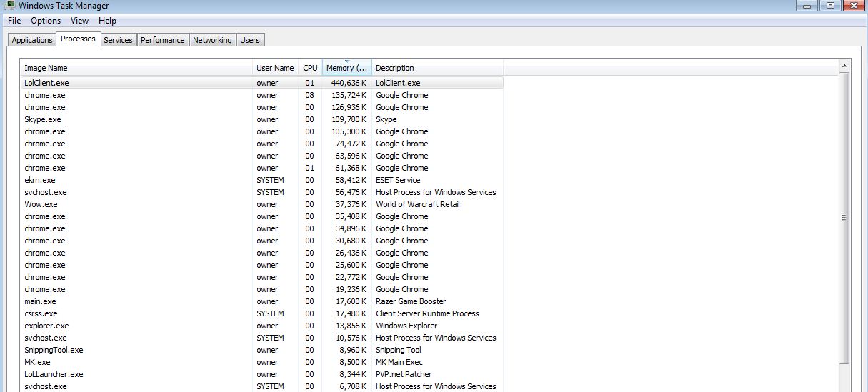Select the Wow.exe process
This screenshot has width=868, height=392.
point(262,204)
